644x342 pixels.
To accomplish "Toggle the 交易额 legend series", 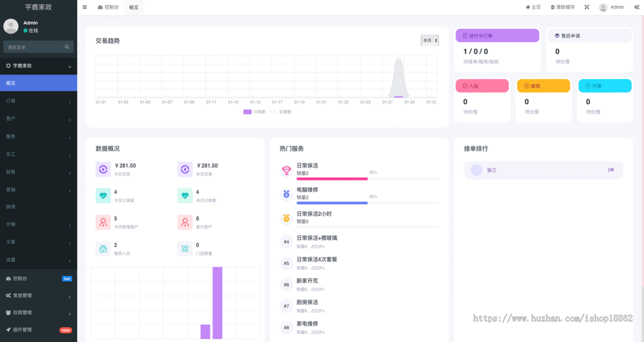I will coord(280,112).
